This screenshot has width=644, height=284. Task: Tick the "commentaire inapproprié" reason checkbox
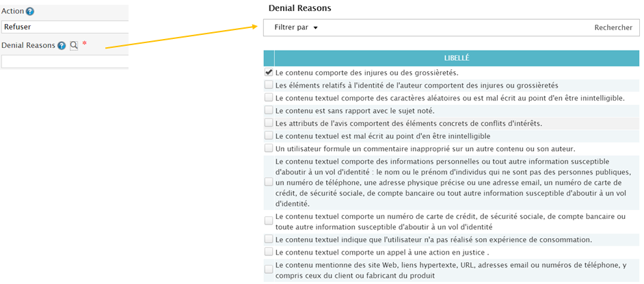pyautogui.click(x=269, y=149)
